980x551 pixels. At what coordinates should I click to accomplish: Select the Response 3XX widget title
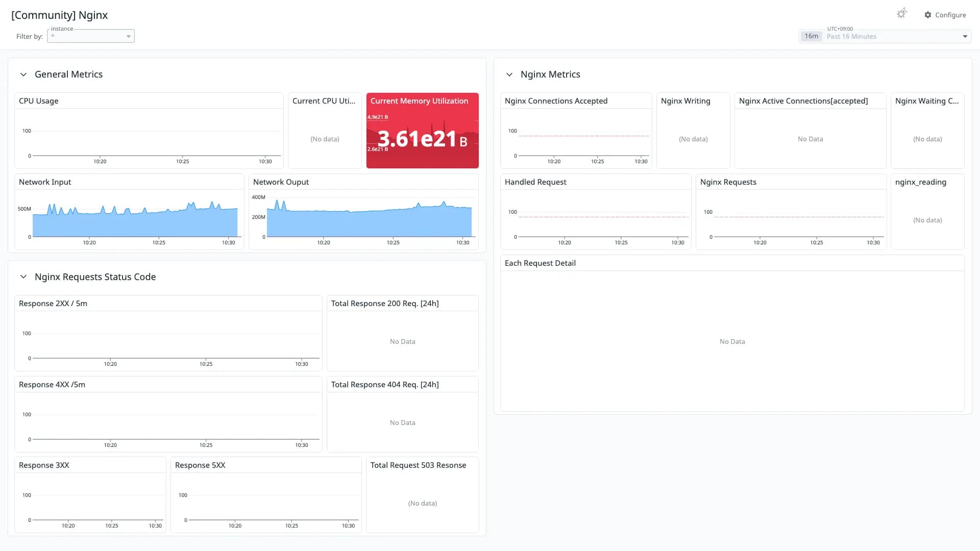[x=44, y=465]
